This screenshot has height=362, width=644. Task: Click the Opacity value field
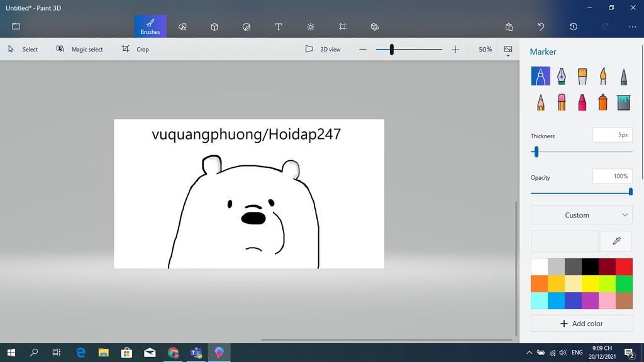[x=613, y=177]
